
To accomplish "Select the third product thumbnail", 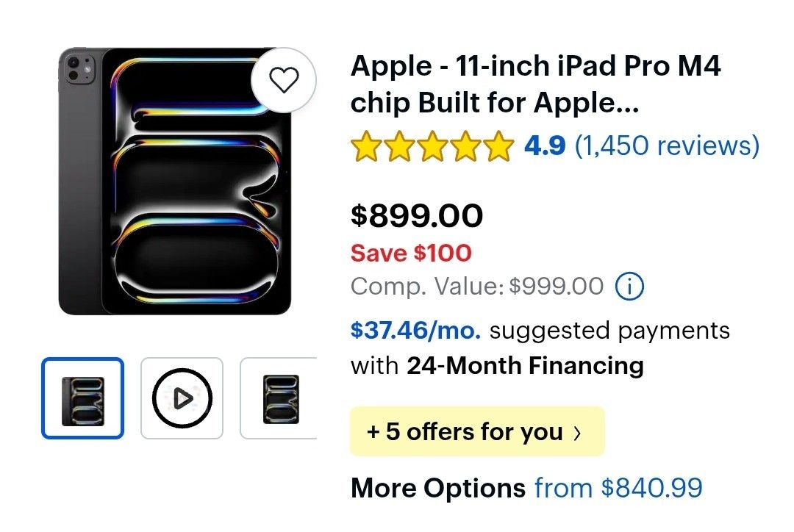I will (x=279, y=397).
